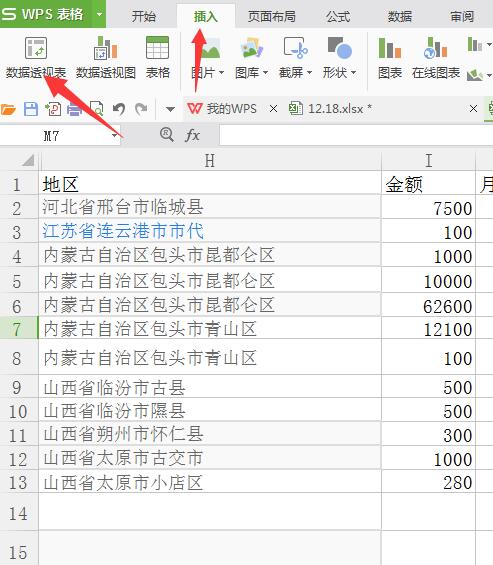Open the 审阅 ribbon tab
The image size is (493, 565).
point(462,17)
